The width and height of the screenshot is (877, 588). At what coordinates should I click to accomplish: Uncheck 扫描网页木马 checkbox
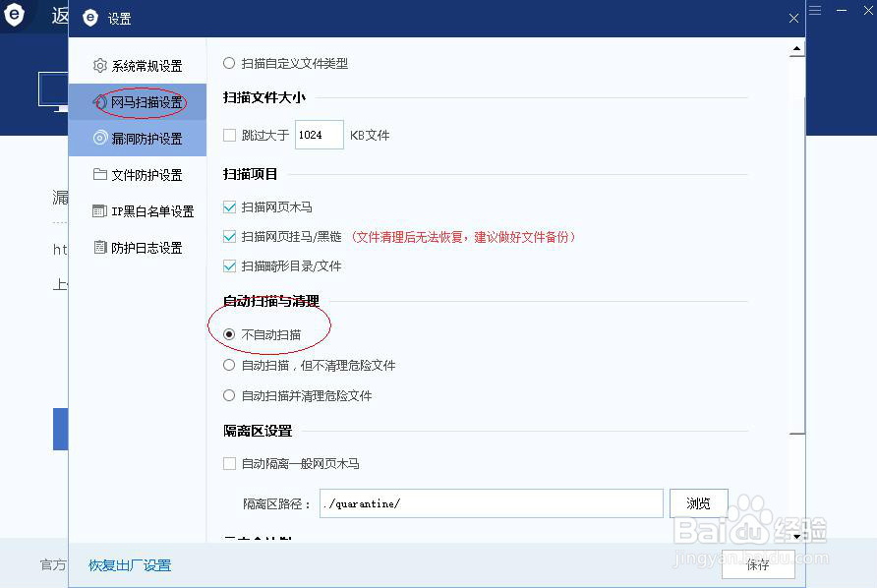click(229, 207)
